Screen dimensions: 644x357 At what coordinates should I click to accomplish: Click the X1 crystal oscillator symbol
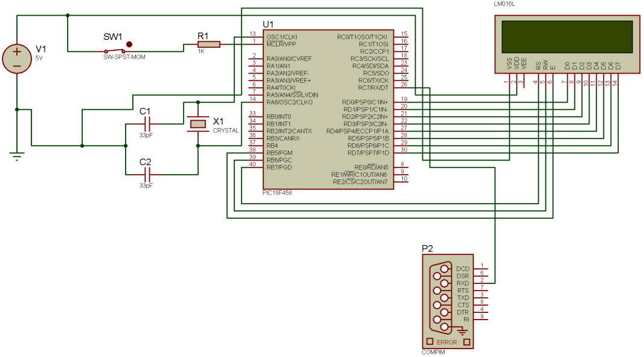click(x=198, y=124)
